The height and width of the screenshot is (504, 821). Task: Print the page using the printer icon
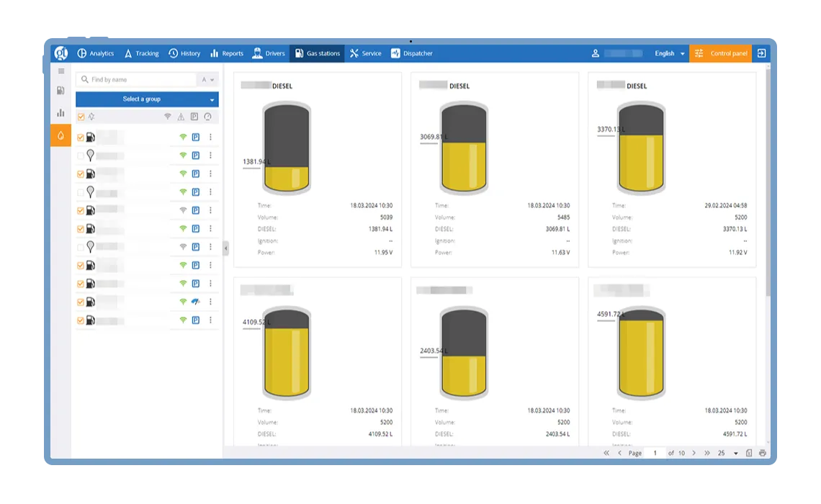click(x=763, y=453)
